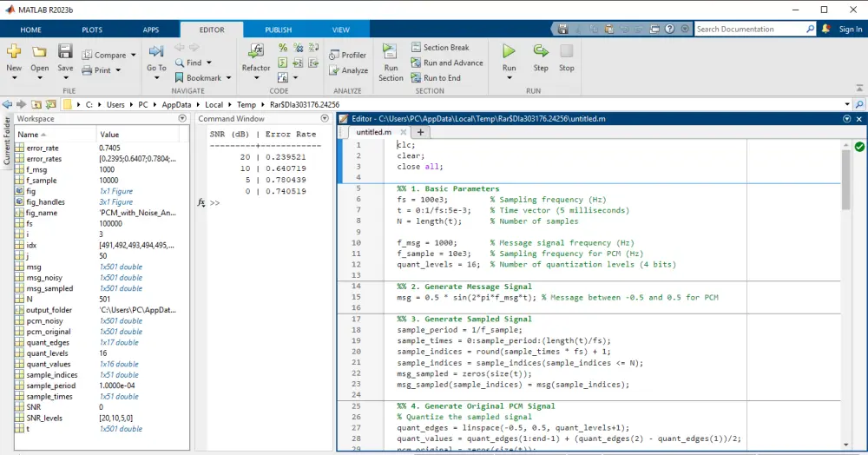Viewport: 868px width, 455px height.
Task: Click Run and Advance
Action: 447,63
